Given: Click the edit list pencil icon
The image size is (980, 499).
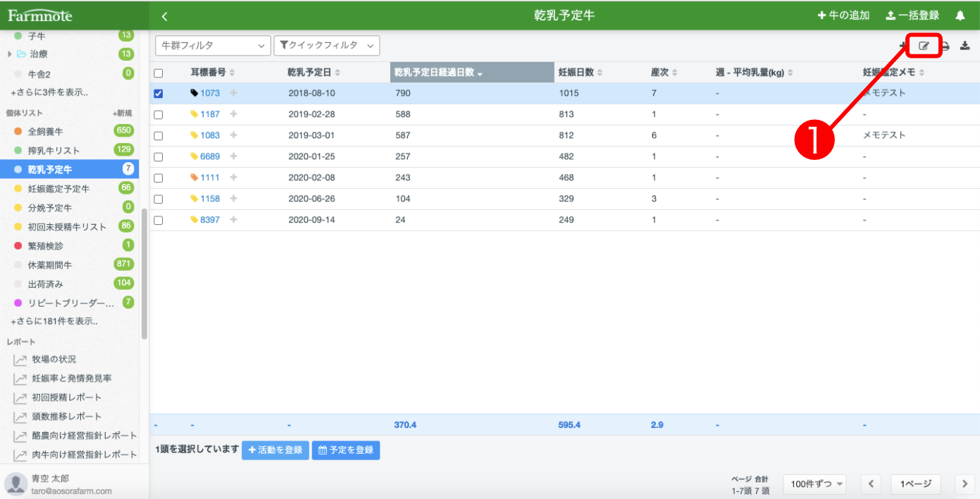Looking at the screenshot, I should [x=924, y=46].
